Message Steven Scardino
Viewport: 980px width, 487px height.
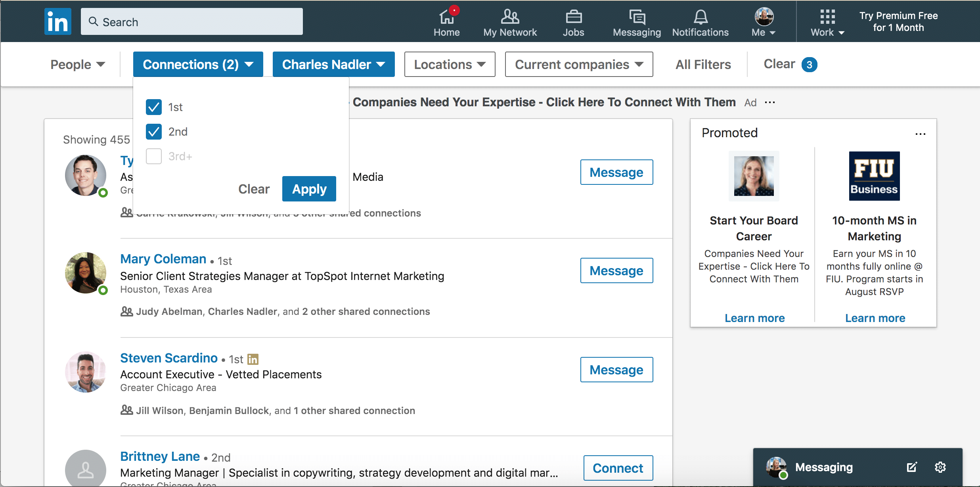pos(617,370)
